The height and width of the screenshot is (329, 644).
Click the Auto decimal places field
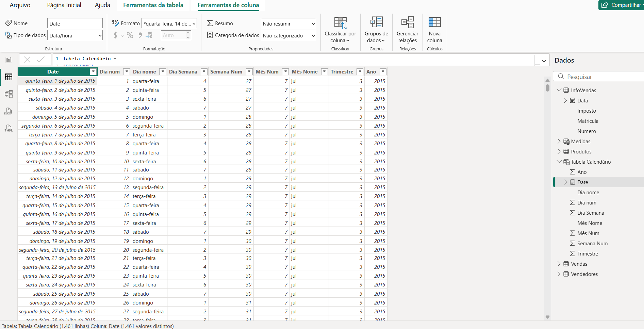pos(176,35)
